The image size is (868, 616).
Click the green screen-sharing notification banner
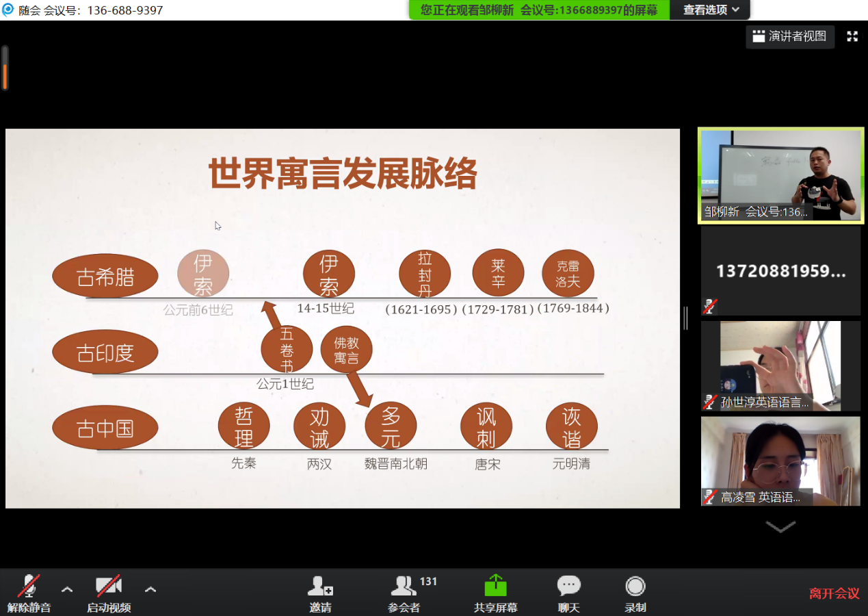pyautogui.click(x=538, y=10)
